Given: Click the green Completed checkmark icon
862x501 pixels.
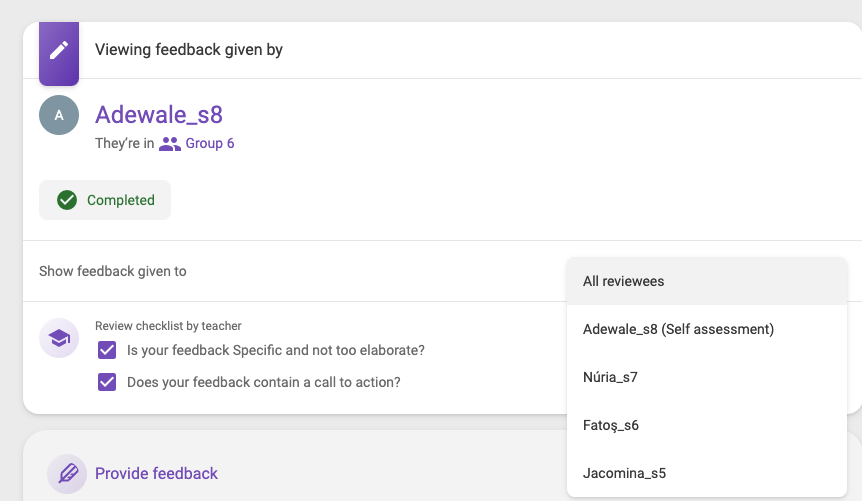Looking at the screenshot, I should tap(67, 200).
